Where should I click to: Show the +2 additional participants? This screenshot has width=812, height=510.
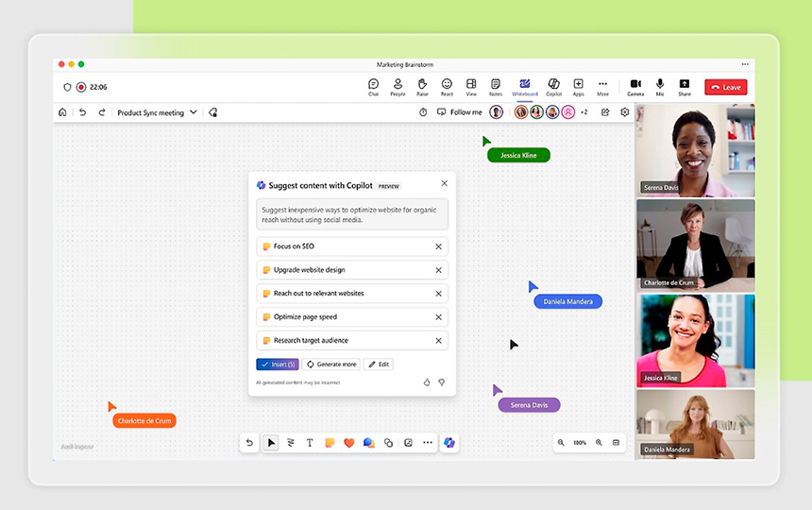click(x=584, y=112)
